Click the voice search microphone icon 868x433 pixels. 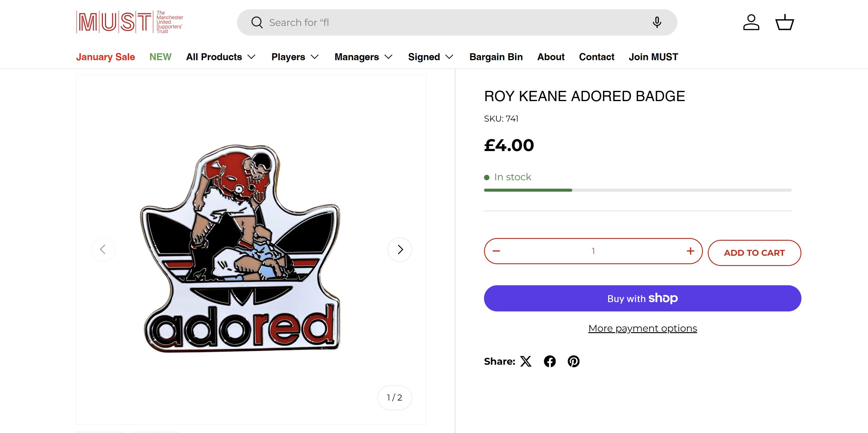[x=656, y=22]
